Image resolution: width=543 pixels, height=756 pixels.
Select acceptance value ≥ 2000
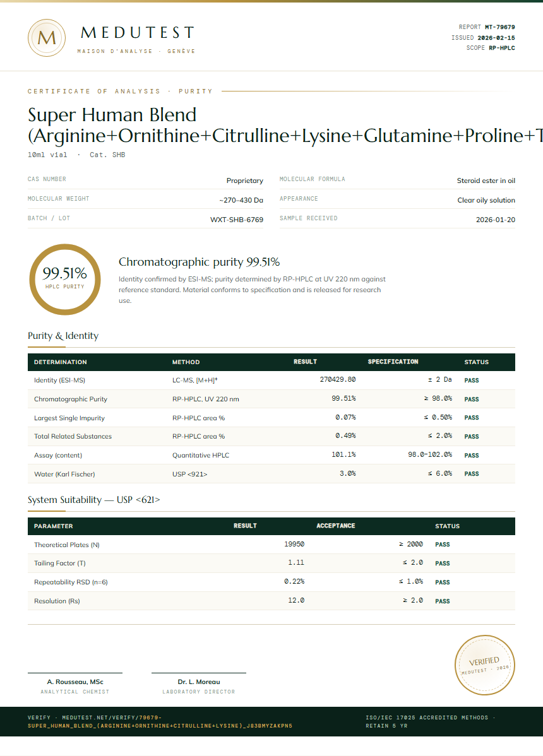411,544
